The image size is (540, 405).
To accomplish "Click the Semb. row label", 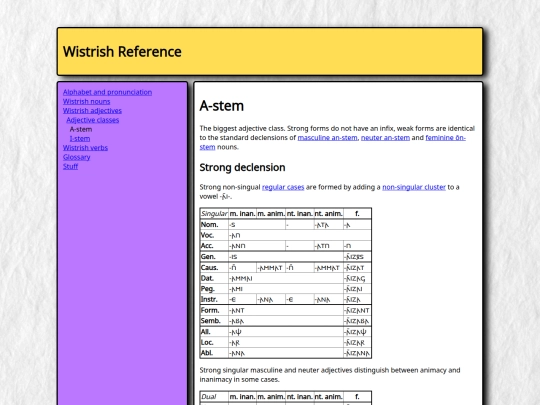I will coord(214,321).
